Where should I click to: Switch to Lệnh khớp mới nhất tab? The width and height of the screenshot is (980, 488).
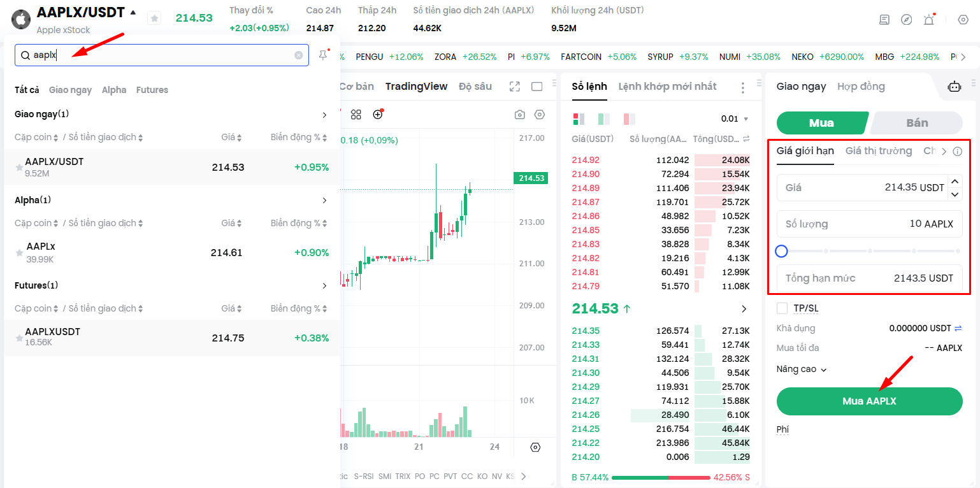coord(667,86)
